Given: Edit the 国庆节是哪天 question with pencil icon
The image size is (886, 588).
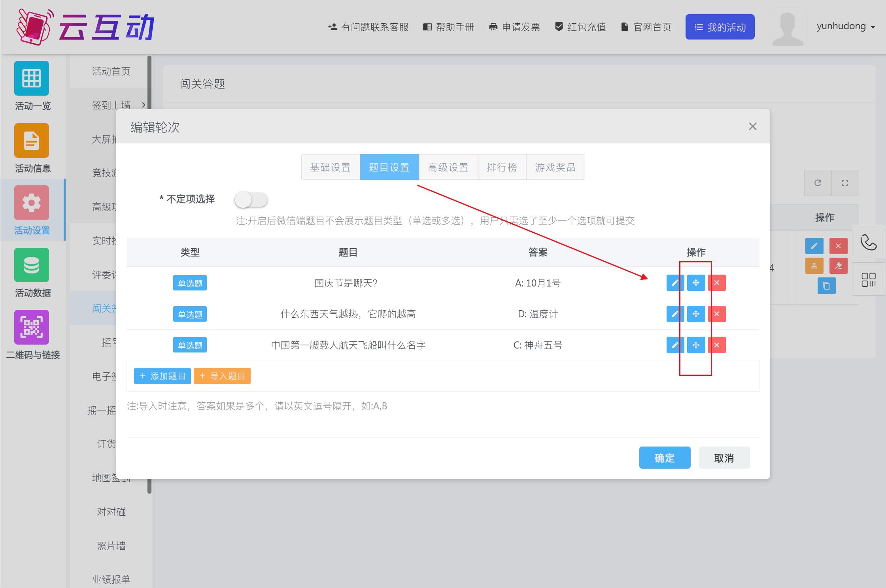Looking at the screenshot, I should (674, 283).
